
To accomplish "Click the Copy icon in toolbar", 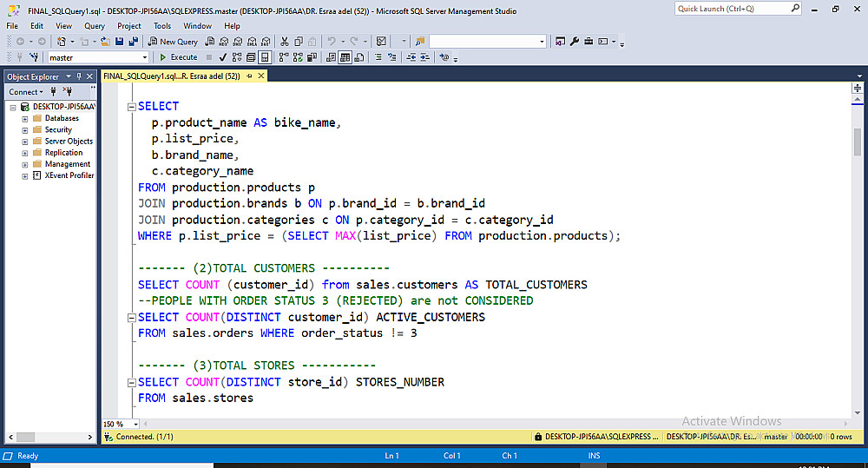I will click(x=299, y=42).
